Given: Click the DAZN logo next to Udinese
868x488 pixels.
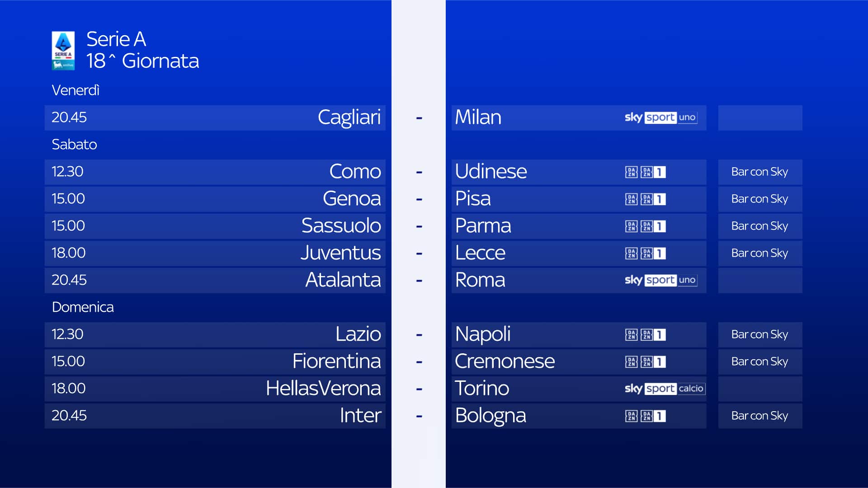Looking at the screenshot, I should coord(631,172).
